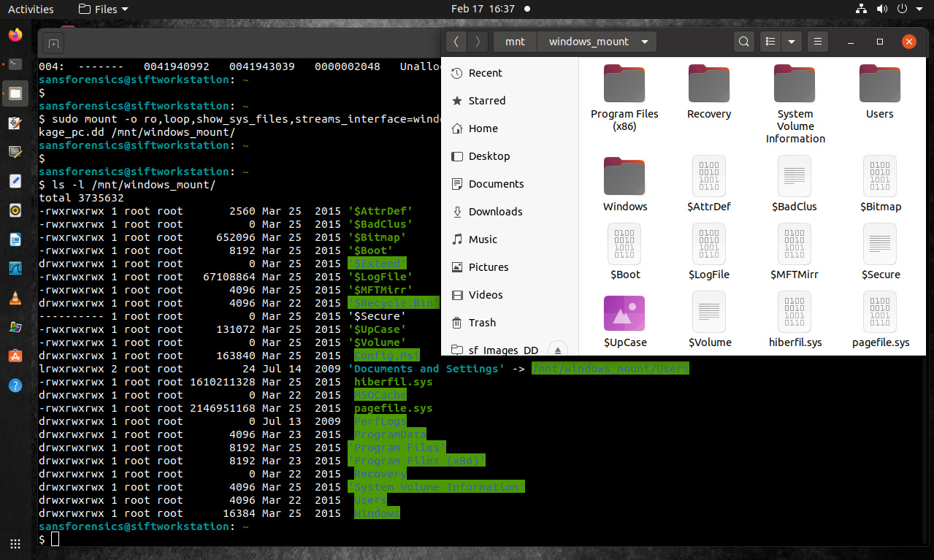Eject the sf_Images_DD volume
The height and width of the screenshot is (560, 934).
point(557,350)
